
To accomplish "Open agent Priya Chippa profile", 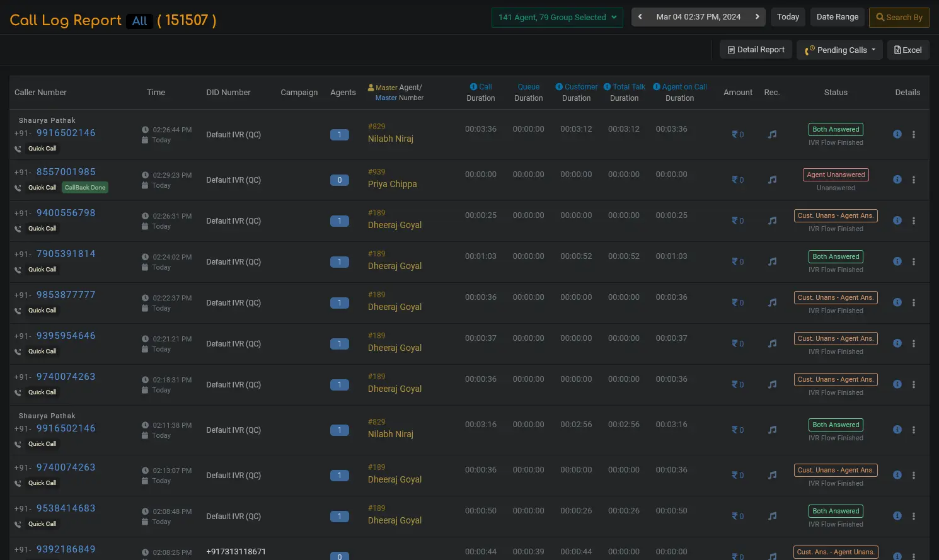I will click(392, 184).
